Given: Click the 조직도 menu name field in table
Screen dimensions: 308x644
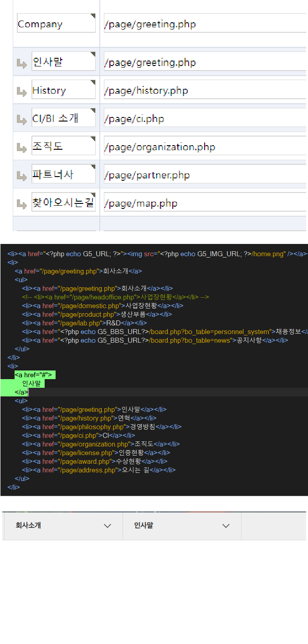Looking at the screenshot, I should (x=64, y=146).
